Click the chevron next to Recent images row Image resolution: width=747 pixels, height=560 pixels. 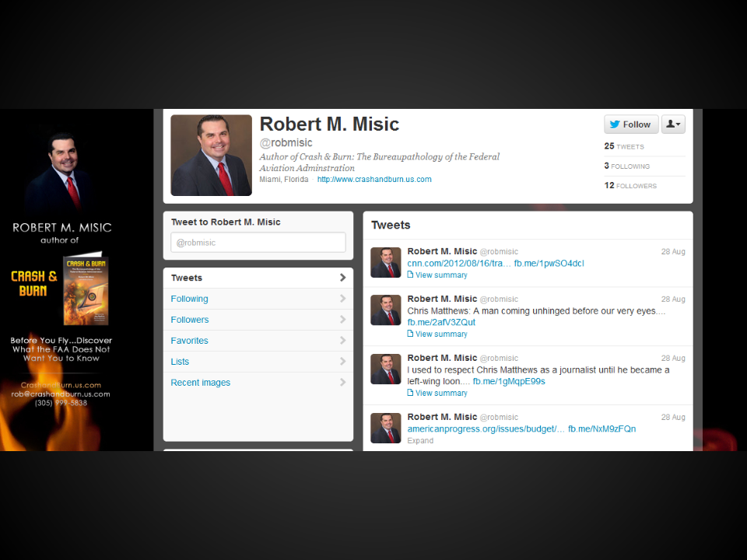pyautogui.click(x=342, y=383)
